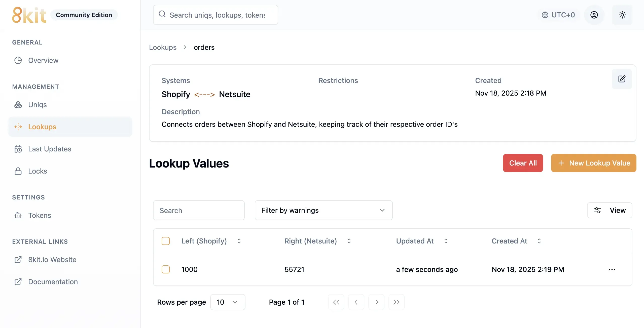Check the row with value 1000
This screenshot has height=328, width=644.
[x=166, y=269]
